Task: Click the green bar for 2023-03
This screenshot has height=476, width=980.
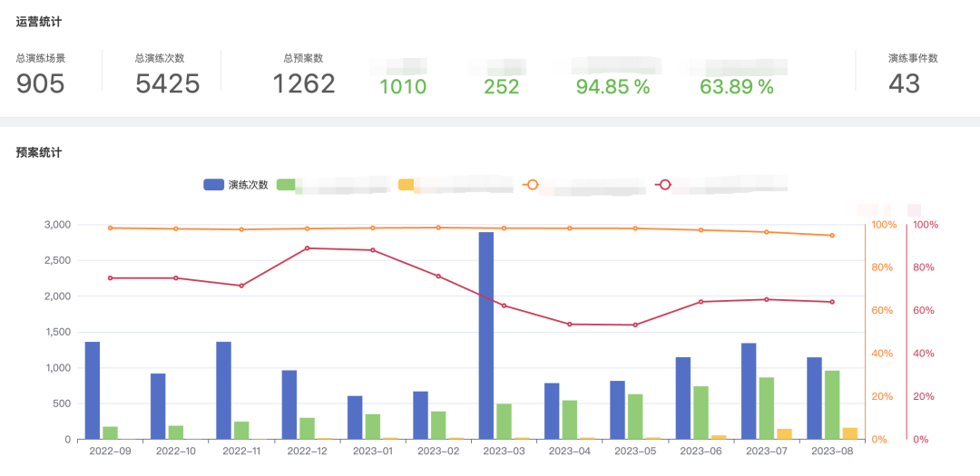Action: coord(504,422)
